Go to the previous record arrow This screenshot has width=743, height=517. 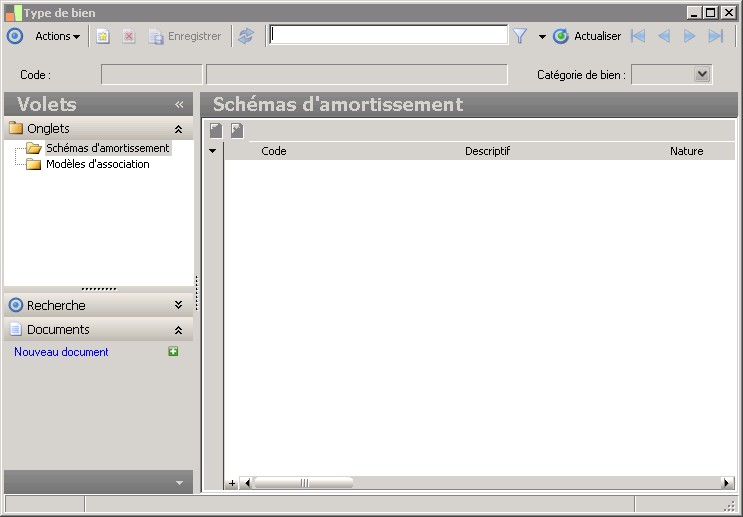[x=664, y=36]
